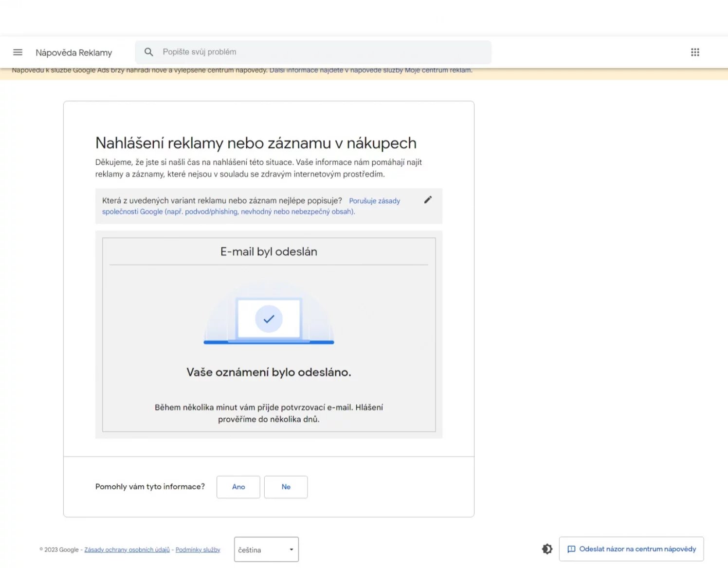
Task: Click the checkmark confirmation illustration
Action: tap(269, 319)
